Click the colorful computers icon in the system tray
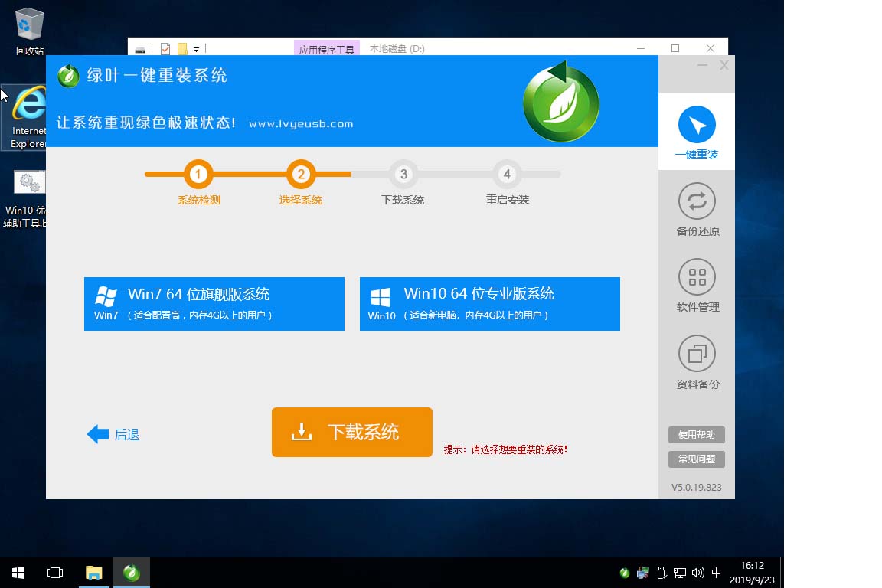882x588 pixels. point(643,573)
